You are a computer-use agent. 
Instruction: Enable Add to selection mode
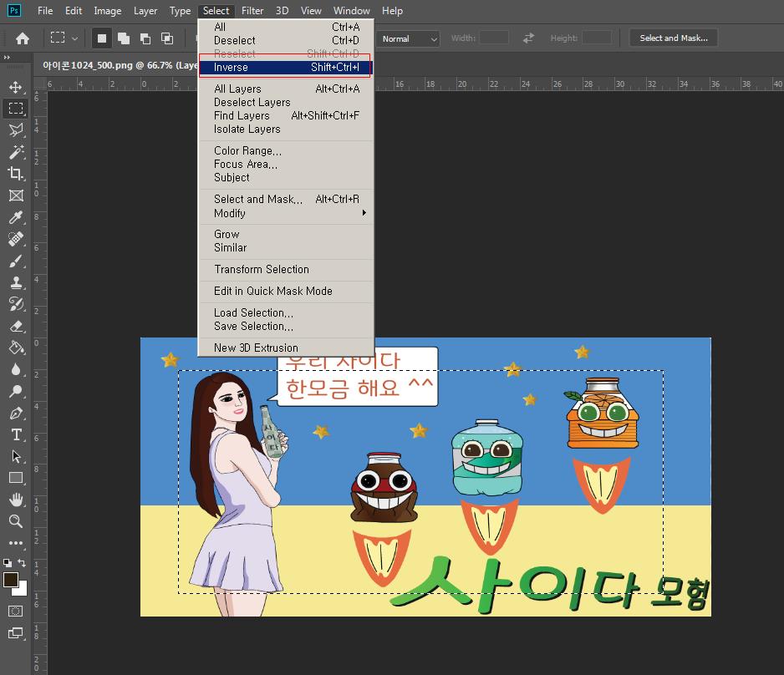[x=124, y=38]
